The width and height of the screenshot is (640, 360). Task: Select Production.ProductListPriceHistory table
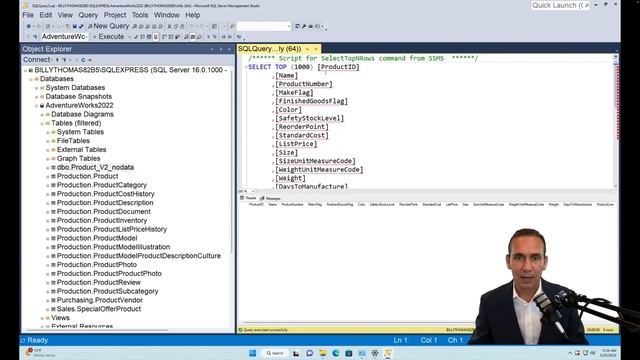(x=112, y=229)
